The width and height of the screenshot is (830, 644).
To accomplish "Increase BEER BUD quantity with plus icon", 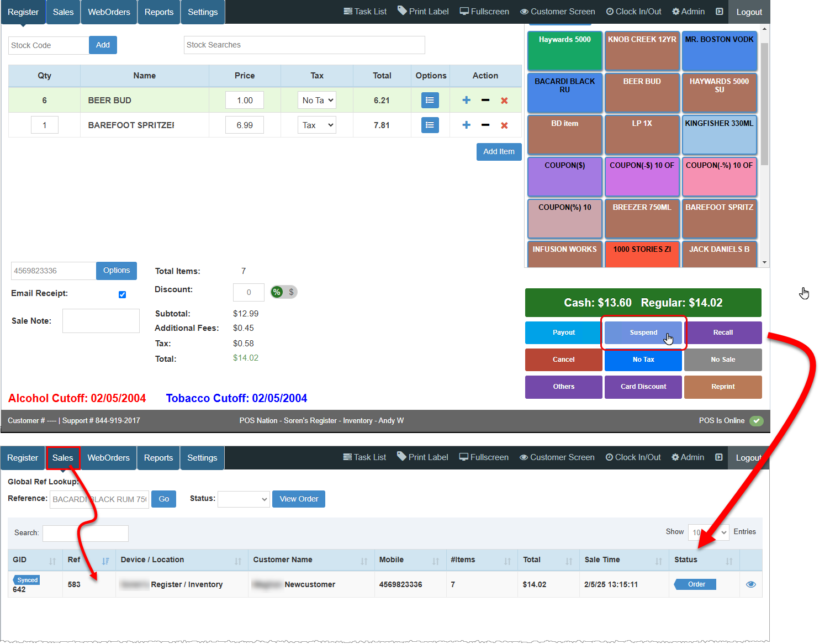I will (x=466, y=100).
